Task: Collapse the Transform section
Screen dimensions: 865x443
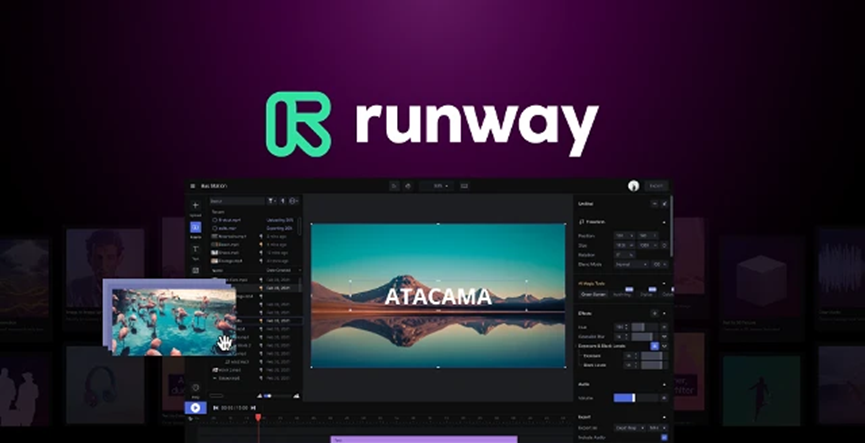Action: coord(664,222)
